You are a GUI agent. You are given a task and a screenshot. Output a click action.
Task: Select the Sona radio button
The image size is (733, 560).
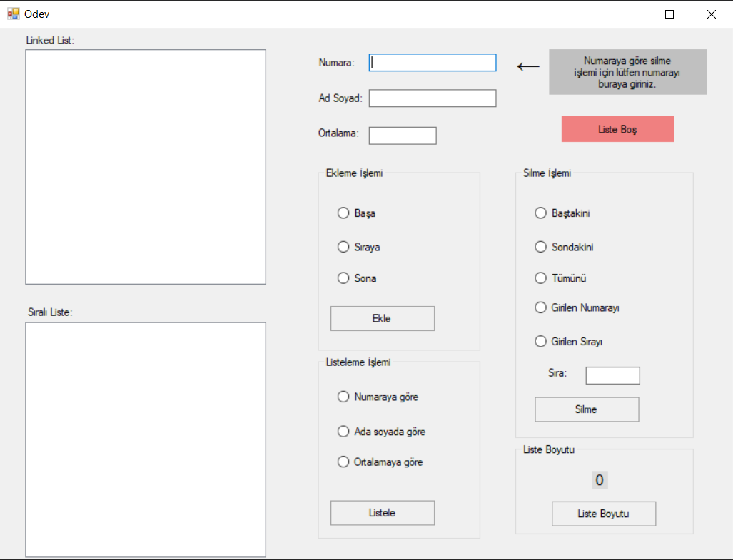(x=357, y=278)
